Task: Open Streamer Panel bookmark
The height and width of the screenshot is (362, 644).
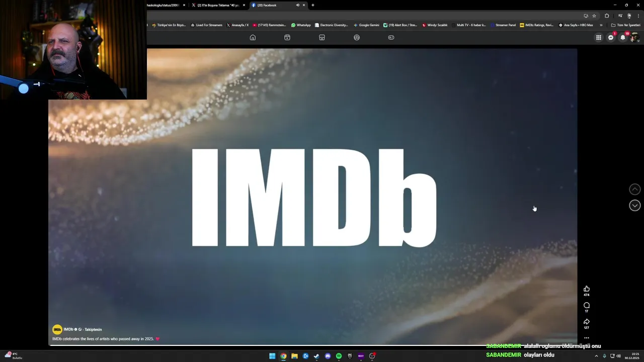Action: pos(503,25)
